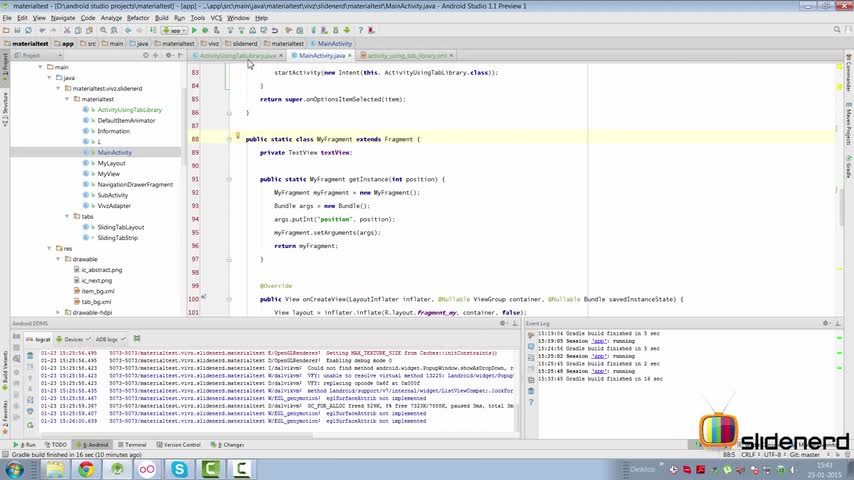
Task: Click the 'app' session link in Event Log
Action: click(599, 341)
